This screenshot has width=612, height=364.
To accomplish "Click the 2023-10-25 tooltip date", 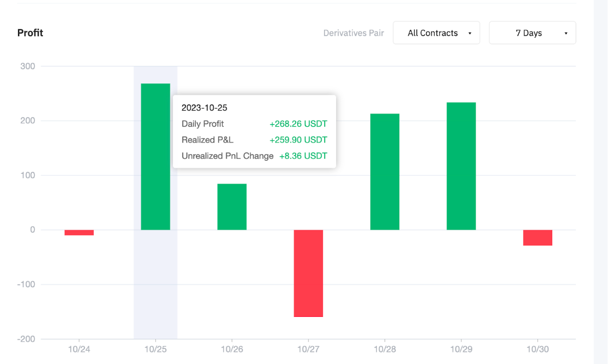I will [x=204, y=107].
